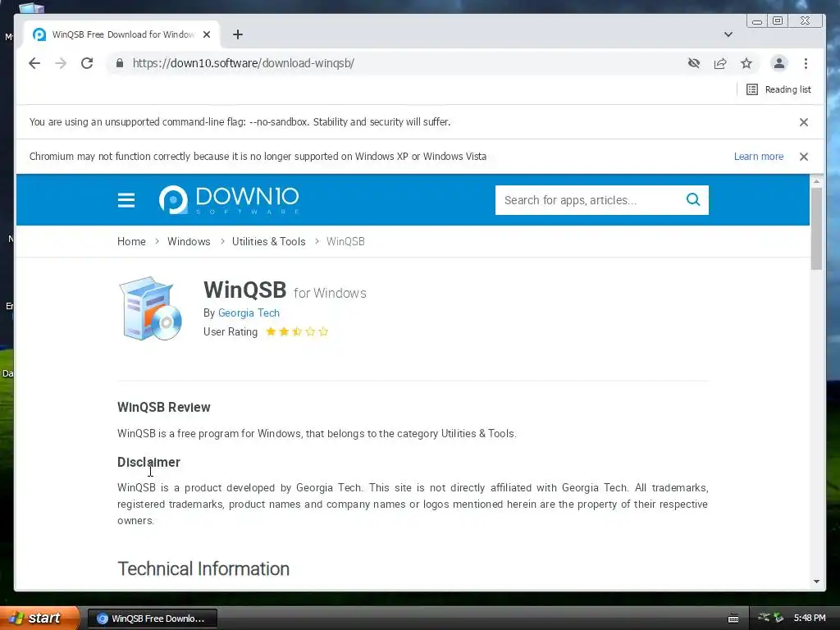This screenshot has height=630, width=840.
Task: Click the address bar URL
Action: click(x=243, y=63)
